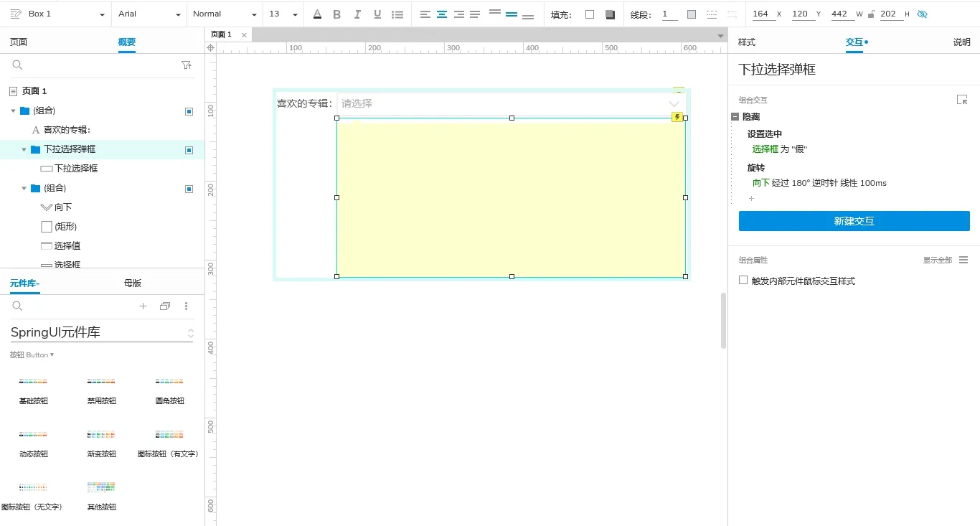The image size is (980, 526).
Task: Toggle italic formatting
Action: tap(357, 14)
